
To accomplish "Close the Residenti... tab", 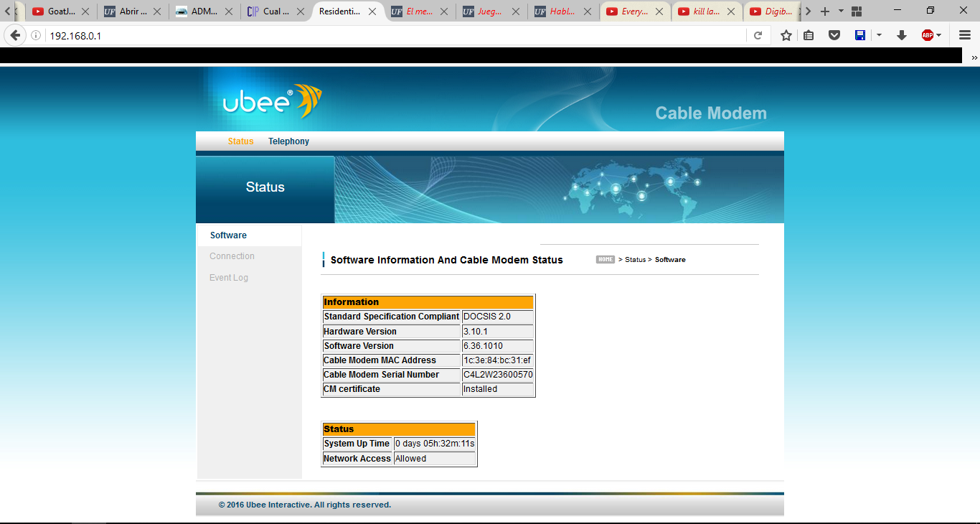I will (372, 11).
